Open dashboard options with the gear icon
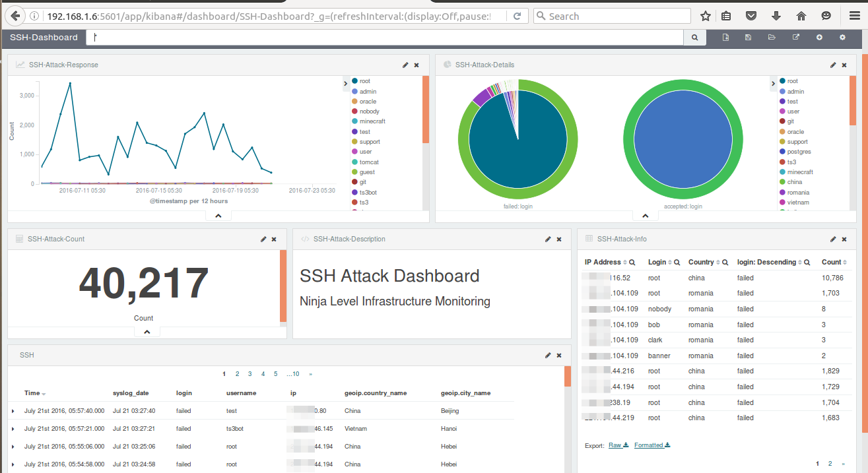The image size is (868, 473). click(x=843, y=37)
